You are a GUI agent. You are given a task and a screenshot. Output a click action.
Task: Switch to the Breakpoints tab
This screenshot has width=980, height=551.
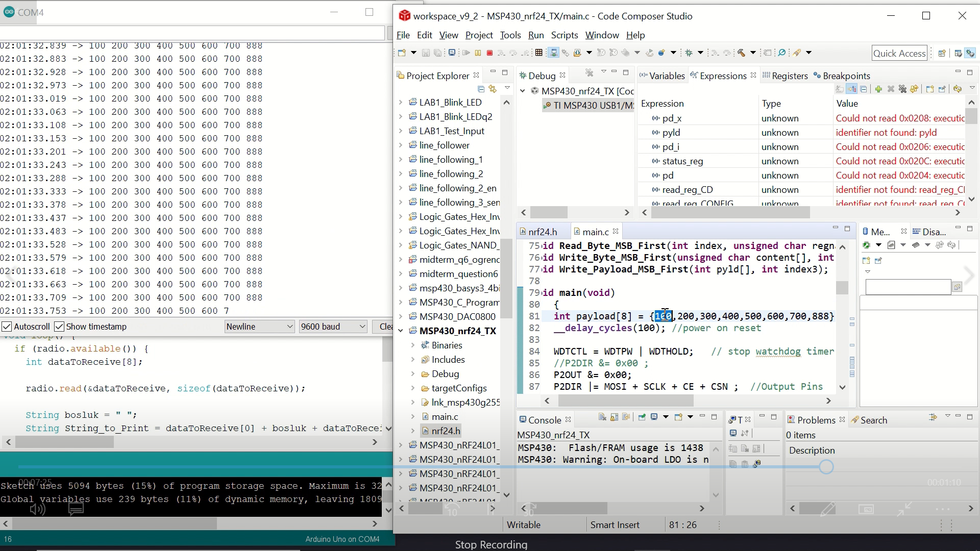click(842, 76)
